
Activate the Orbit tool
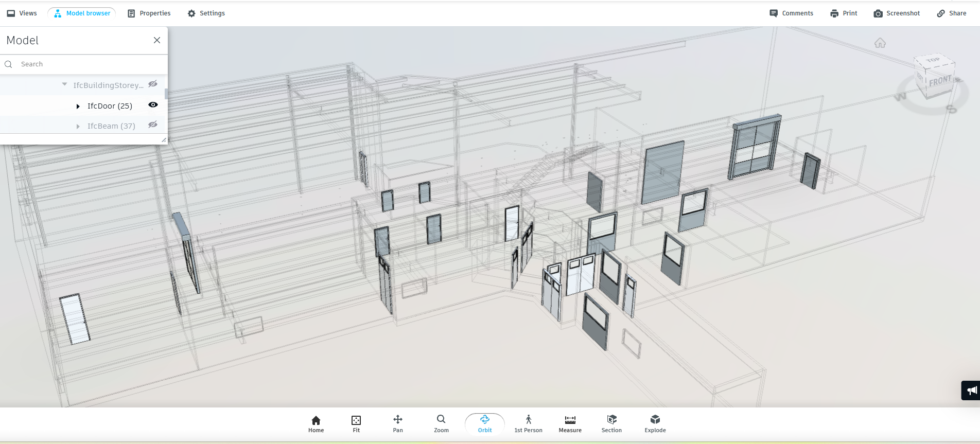(x=485, y=424)
